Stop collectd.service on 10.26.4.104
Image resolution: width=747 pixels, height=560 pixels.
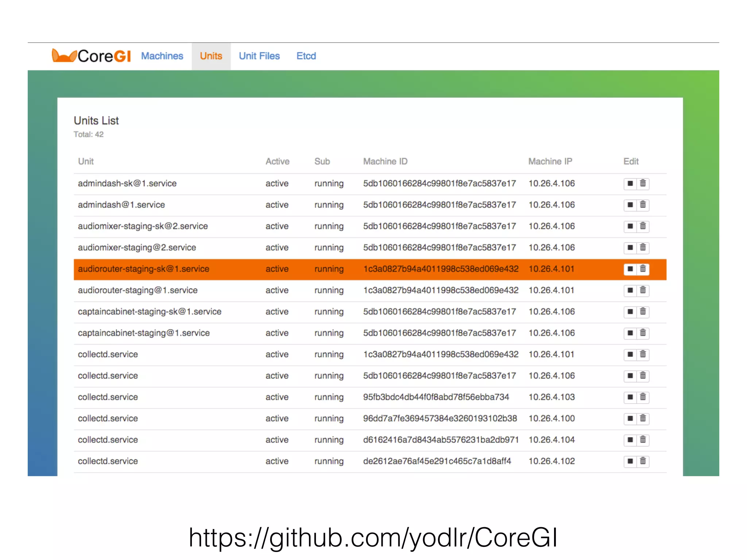[630, 440]
